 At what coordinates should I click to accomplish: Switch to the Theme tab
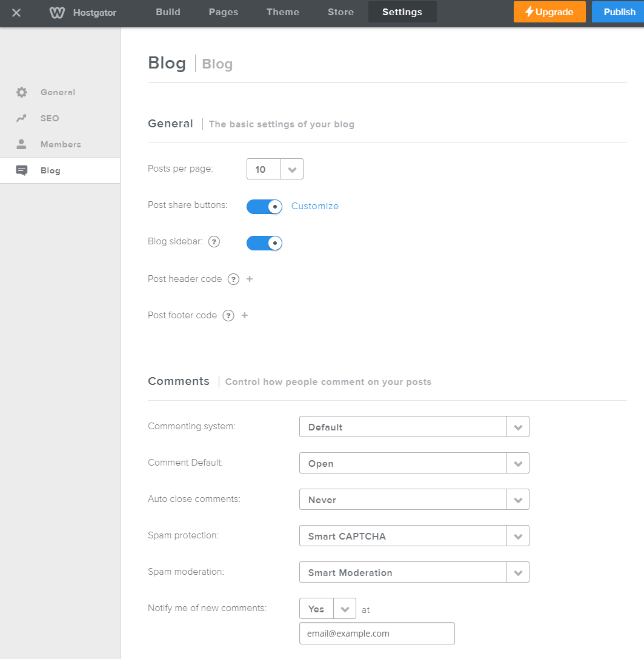[x=282, y=12]
